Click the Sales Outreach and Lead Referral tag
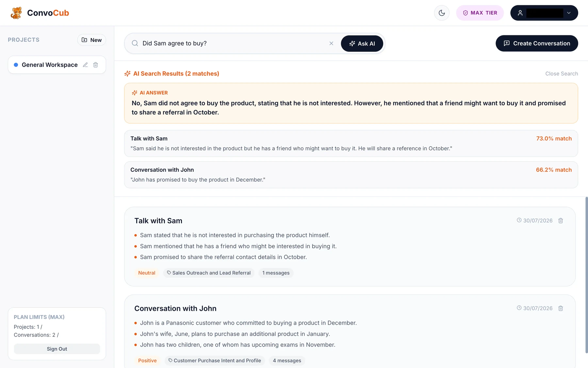The width and height of the screenshot is (588, 368). pos(209,273)
